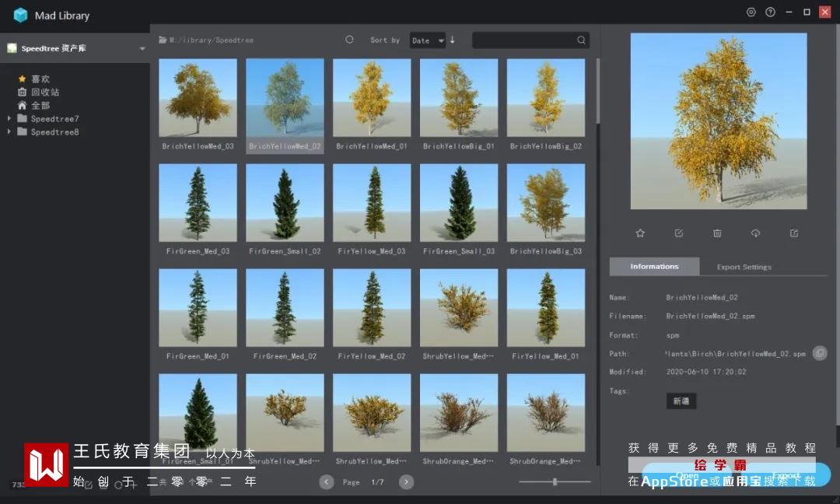Viewport: 840px width, 504px height.
Task: Switch to the Informations tab
Action: pyautogui.click(x=654, y=266)
